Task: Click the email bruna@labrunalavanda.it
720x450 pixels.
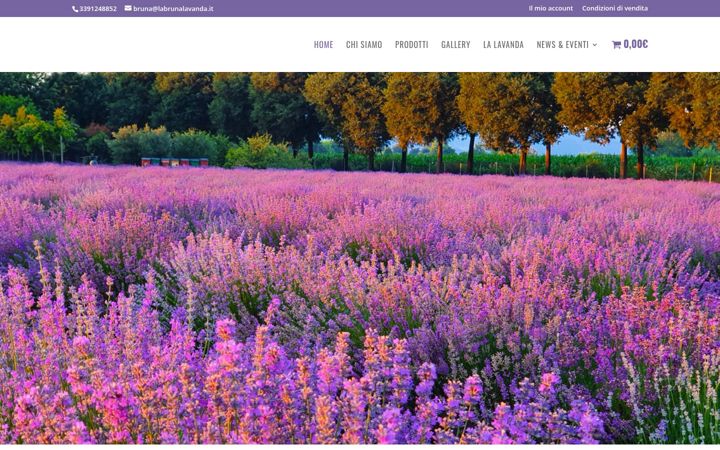Action: (173, 9)
